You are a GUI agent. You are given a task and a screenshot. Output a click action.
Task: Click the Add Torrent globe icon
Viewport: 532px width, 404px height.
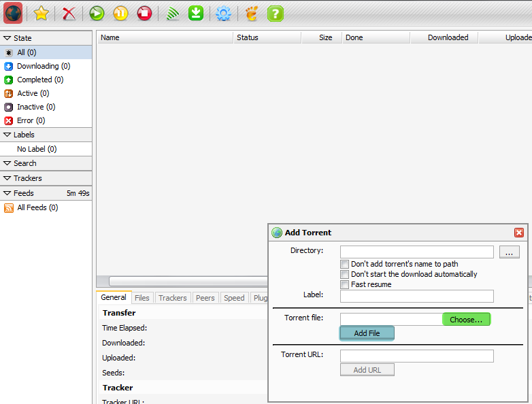coord(13,13)
